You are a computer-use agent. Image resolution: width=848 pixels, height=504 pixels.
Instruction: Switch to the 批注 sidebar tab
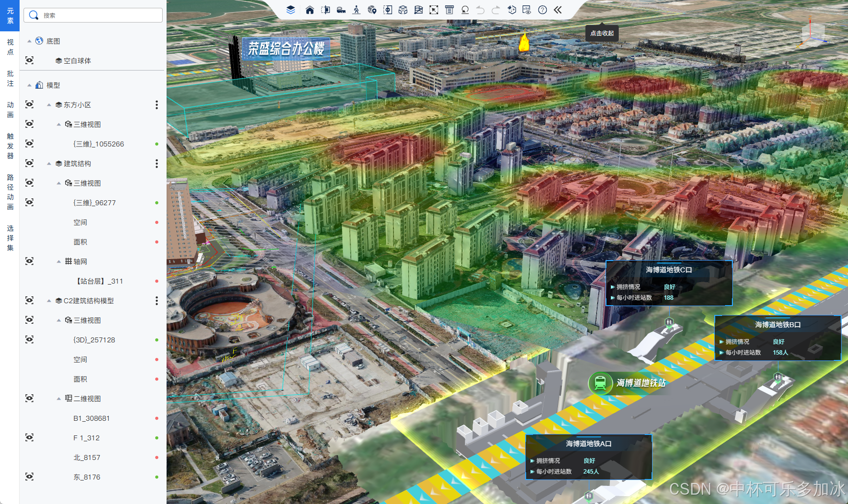click(x=10, y=78)
